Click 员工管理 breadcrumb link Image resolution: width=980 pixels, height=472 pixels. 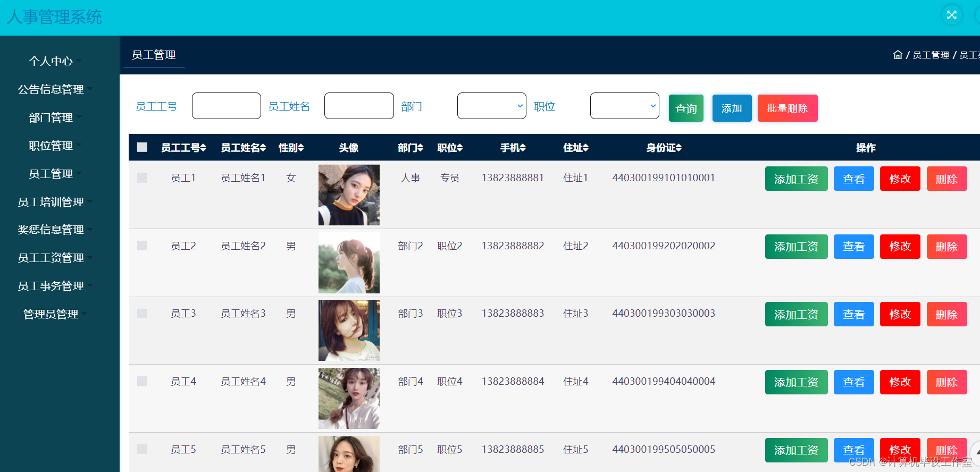[931, 55]
